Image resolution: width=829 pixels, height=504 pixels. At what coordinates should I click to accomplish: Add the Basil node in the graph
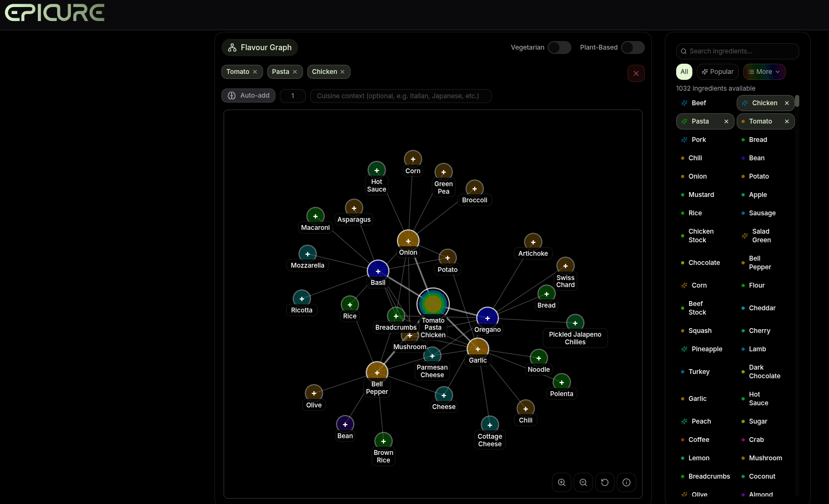pyautogui.click(x=378, y=271)
